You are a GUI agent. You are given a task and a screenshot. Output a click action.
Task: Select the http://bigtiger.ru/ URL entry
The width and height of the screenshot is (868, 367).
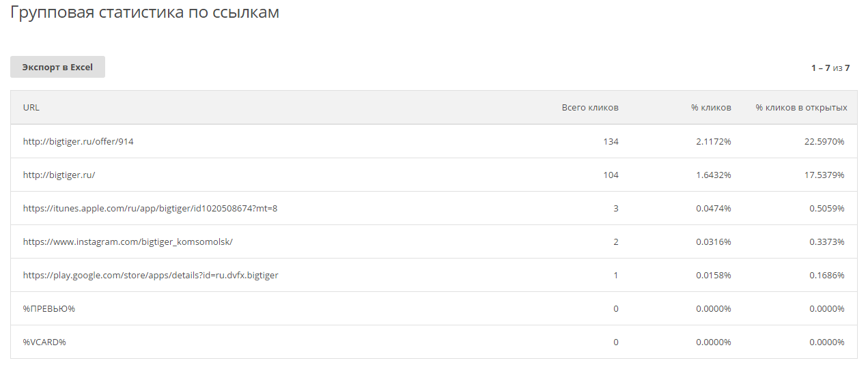(59, 175)
